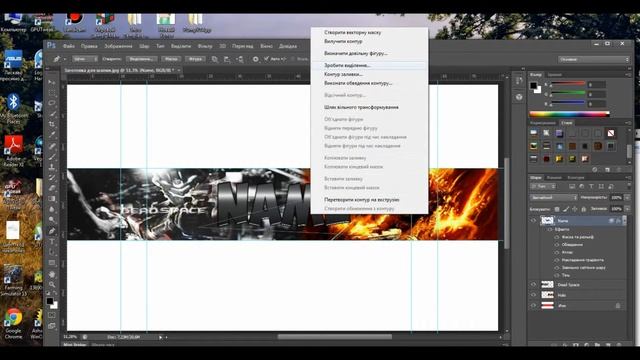
Task: Select the Eyedropper tool
Action: click(52, 135)
